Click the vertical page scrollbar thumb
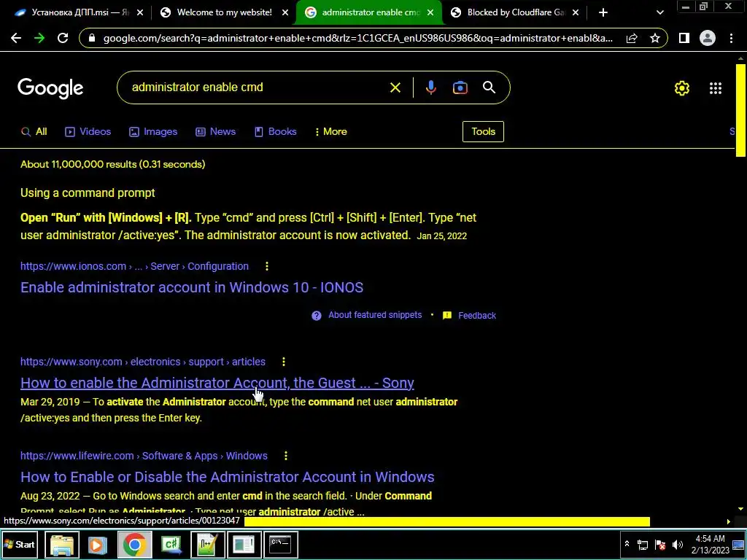 740,110
